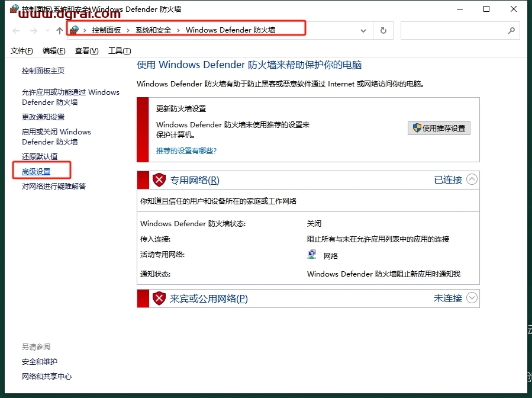The image size is (532, 398).
Task: Open the 查看(V) menu
Action: coord(87,51)
